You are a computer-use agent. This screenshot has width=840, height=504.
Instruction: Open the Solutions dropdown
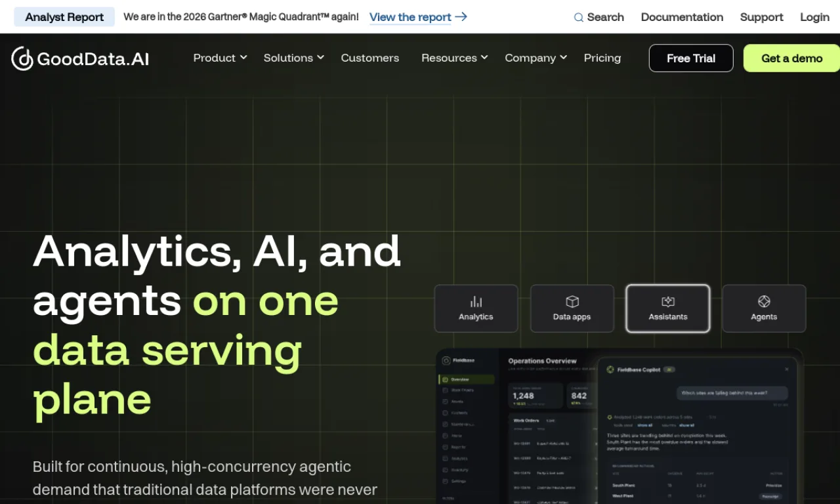click(294, 58)
